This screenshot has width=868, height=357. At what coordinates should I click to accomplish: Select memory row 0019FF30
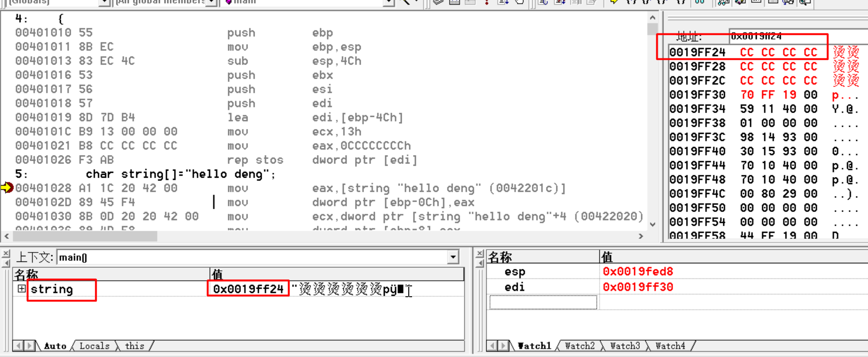click(x=764, y=95)
